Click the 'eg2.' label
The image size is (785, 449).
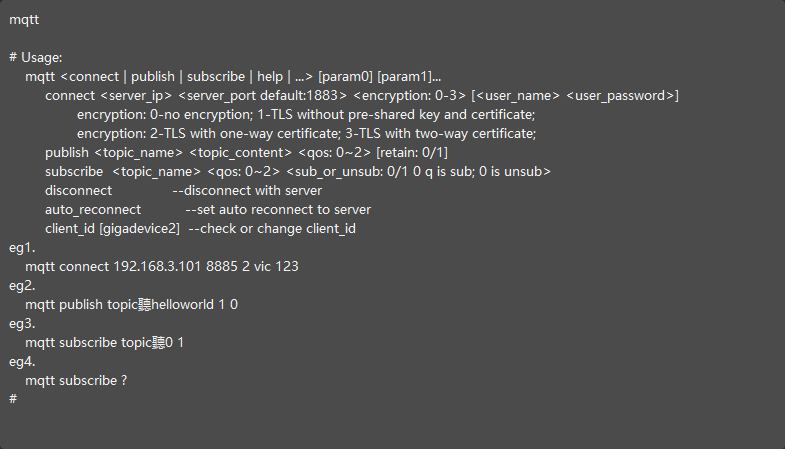pos(22,286)
